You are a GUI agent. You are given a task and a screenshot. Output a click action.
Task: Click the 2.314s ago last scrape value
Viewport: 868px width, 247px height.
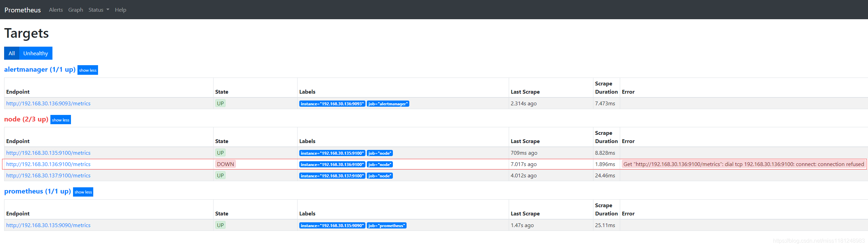click(524, 104)
